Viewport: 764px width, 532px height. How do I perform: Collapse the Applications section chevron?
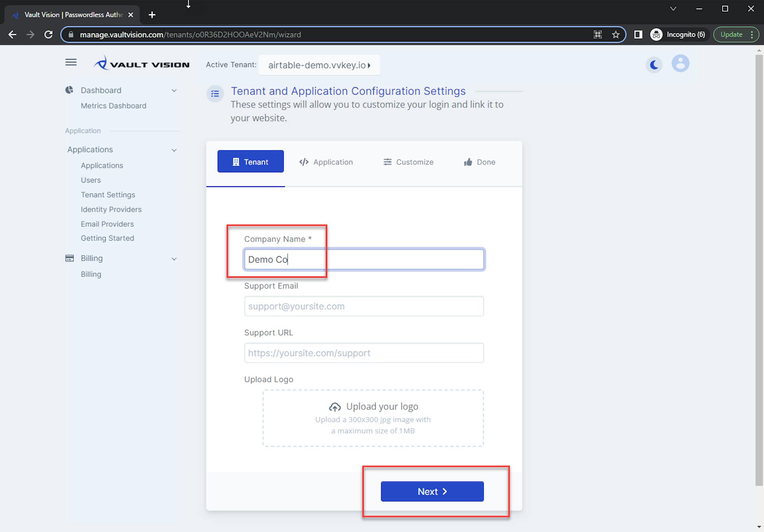point(174,150)
